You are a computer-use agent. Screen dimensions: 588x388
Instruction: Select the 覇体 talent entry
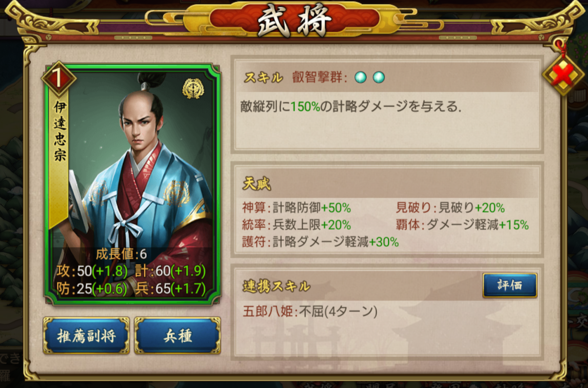pos(462,225)
